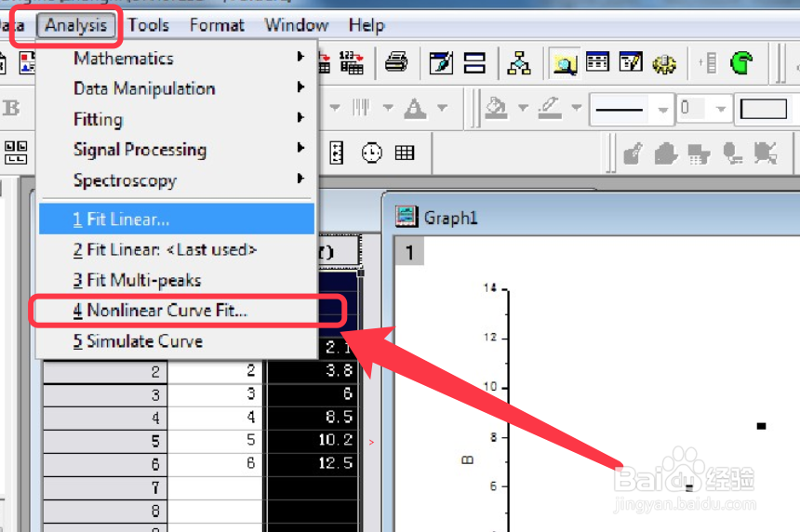Image resolution: width=800 pixels, height=532 pixels.
Task: Open the Analysis menu
Action: pyautogui.click(x=75, y=25)
